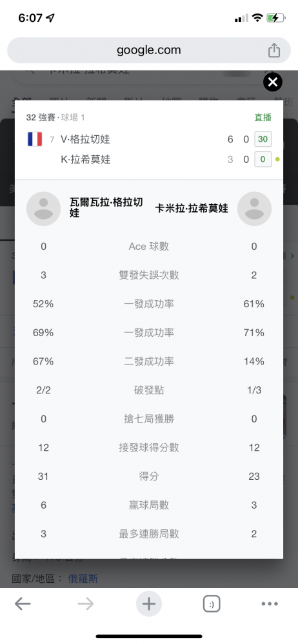
Task: Tap 瓦爾瓦拉·格拉切娃 player avatar
Action: click(43, 209)
